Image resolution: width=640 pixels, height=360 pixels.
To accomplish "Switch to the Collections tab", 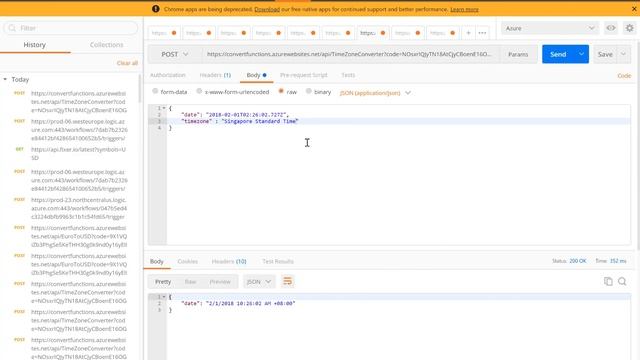I will [x=107, y=45].
